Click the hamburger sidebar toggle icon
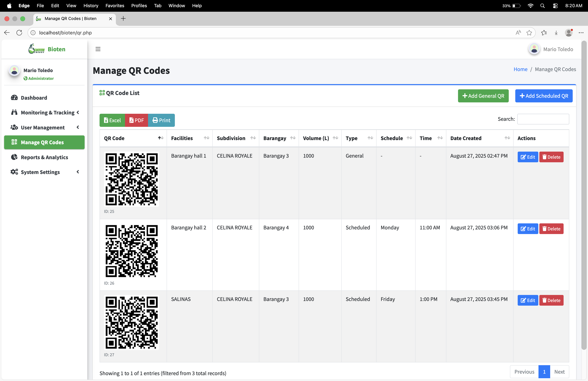This screenshot has width=588, height=381. (98, 49)
